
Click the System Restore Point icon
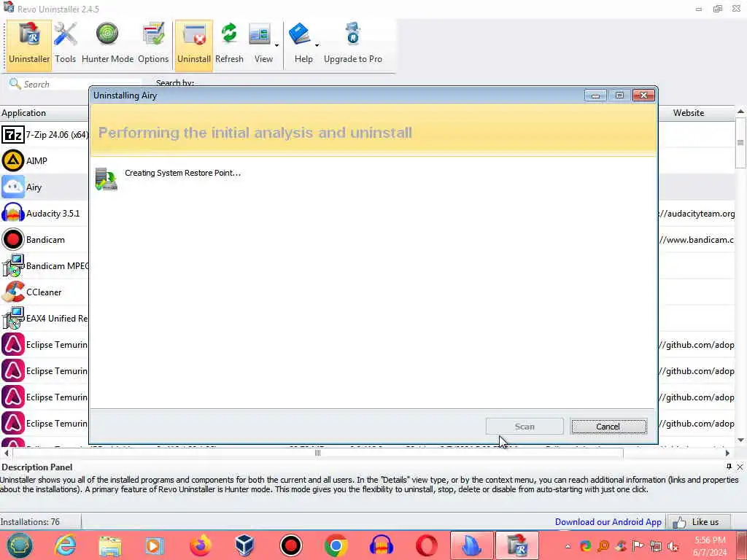coord(106,179)
